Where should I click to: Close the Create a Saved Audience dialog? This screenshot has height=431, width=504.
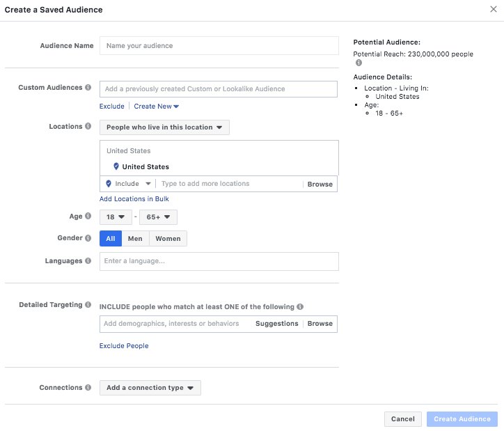point(494,9)
